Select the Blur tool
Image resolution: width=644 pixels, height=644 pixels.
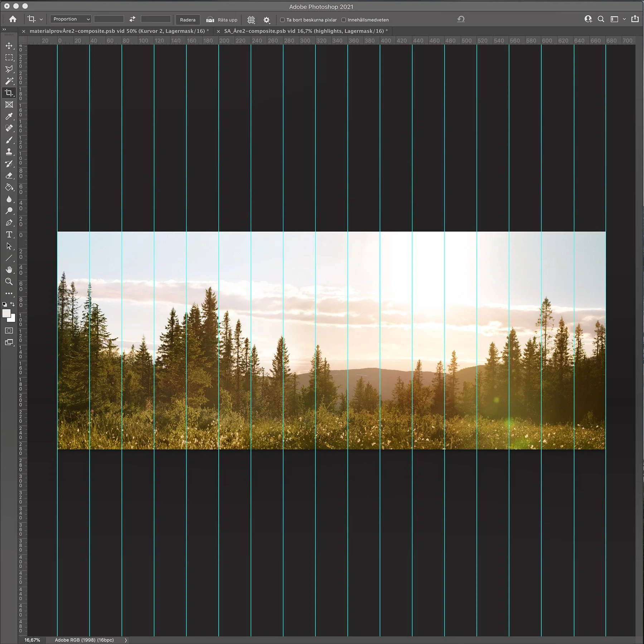[9, 199]
